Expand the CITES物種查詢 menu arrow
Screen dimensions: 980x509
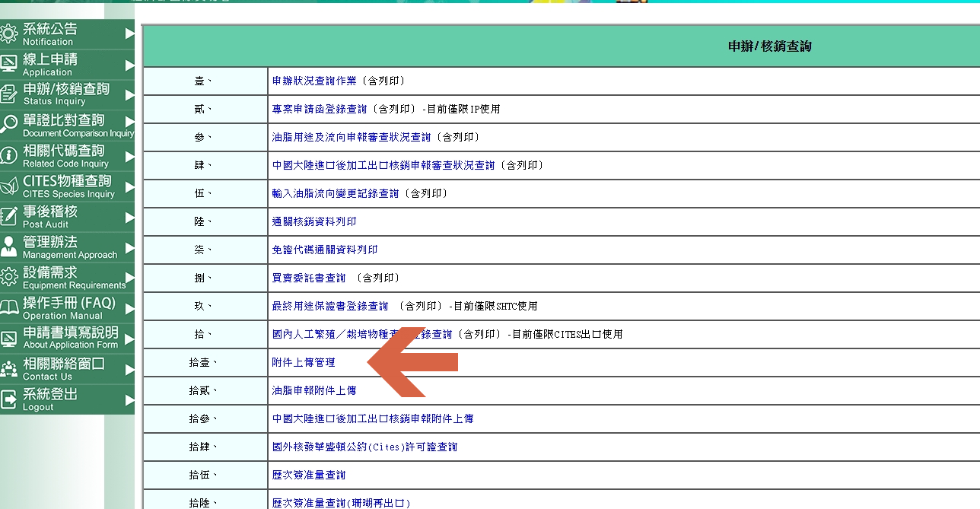pos(129,186)
